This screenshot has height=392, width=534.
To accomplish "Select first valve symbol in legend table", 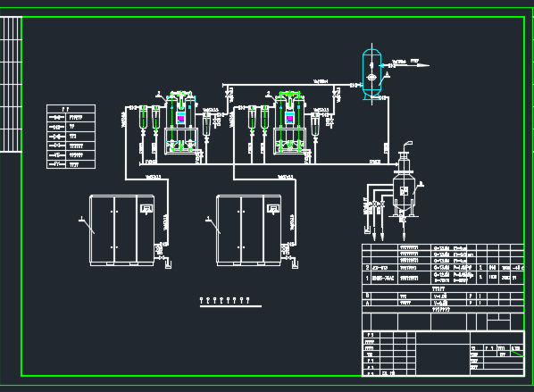I will click(56, 118).
